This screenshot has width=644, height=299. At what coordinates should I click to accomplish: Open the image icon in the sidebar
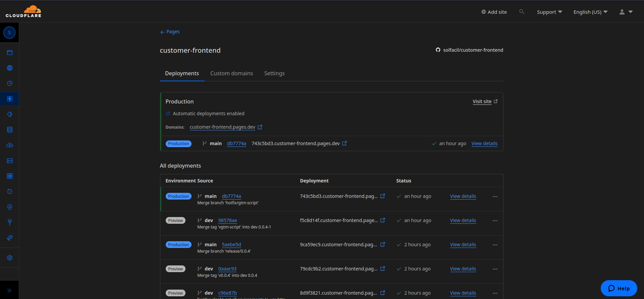coord(10,161)
